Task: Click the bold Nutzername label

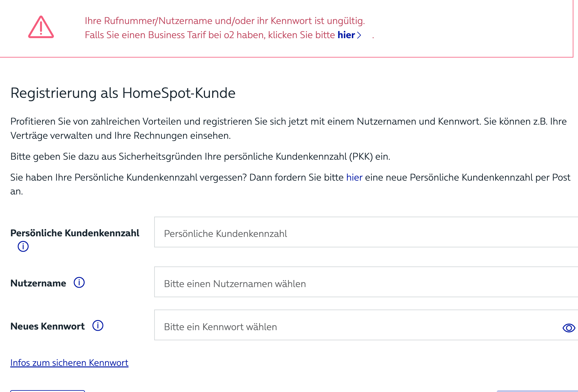Action: (38, 283)
